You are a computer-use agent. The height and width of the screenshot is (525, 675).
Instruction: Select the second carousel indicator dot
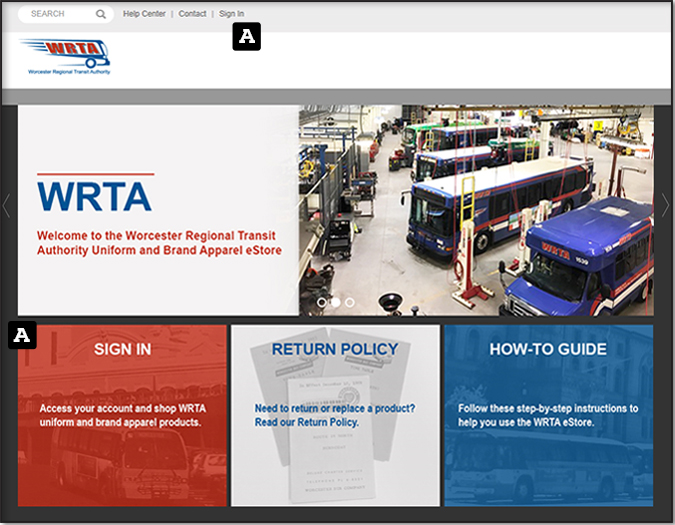pos(336,301)
